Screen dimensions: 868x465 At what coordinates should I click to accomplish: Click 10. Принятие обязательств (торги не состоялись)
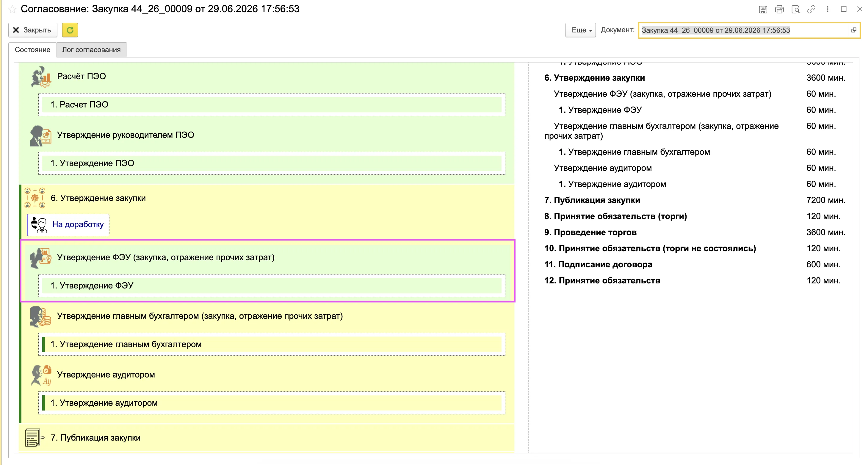pos(650,249)
